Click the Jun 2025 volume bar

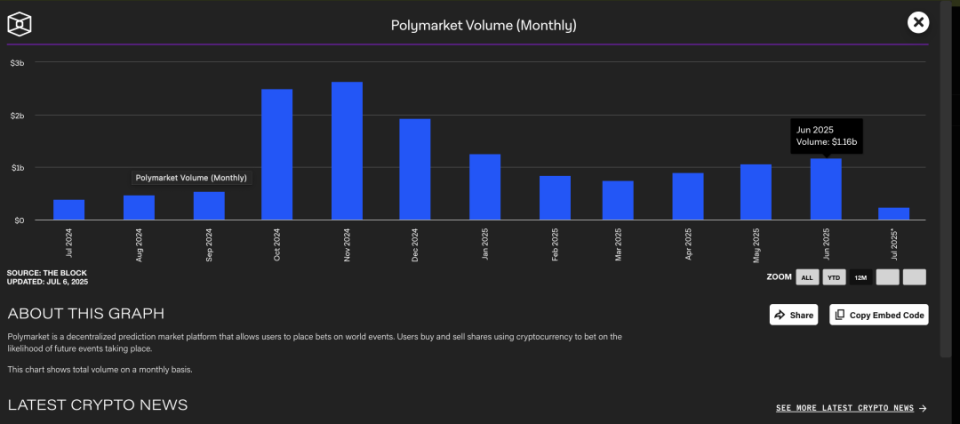click(826, 189)
